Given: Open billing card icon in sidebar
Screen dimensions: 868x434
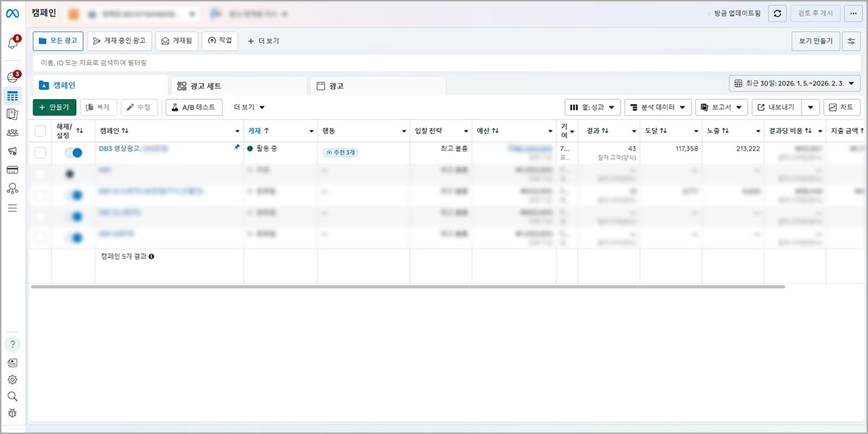Looking at the screenshot, I should click(12, 170).
